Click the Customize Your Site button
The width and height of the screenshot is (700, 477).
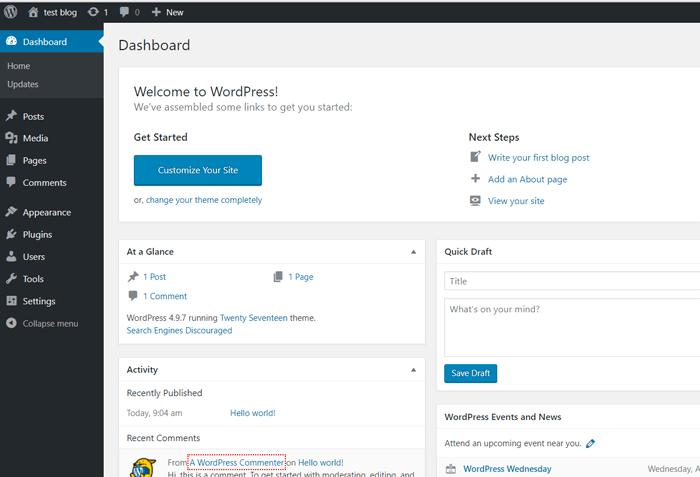pyautogui.click(x=198, y=170)
